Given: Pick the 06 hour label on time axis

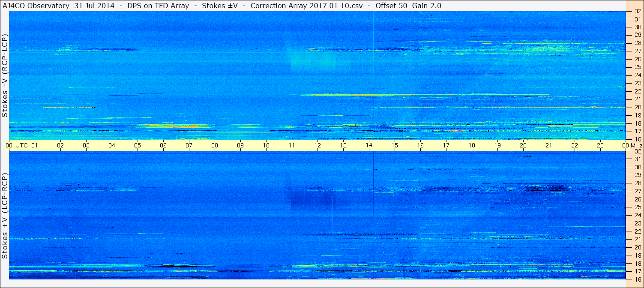Looking at the screenshot, I should click(x=163, y=145).
